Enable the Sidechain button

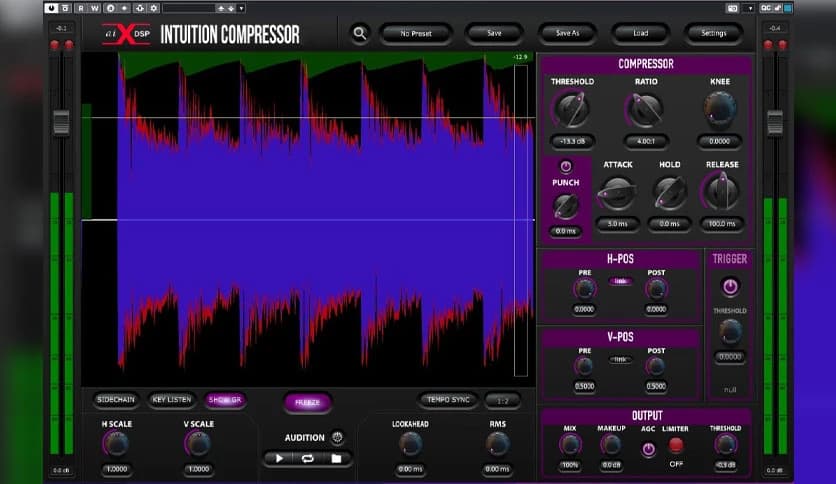click(116, 400)
